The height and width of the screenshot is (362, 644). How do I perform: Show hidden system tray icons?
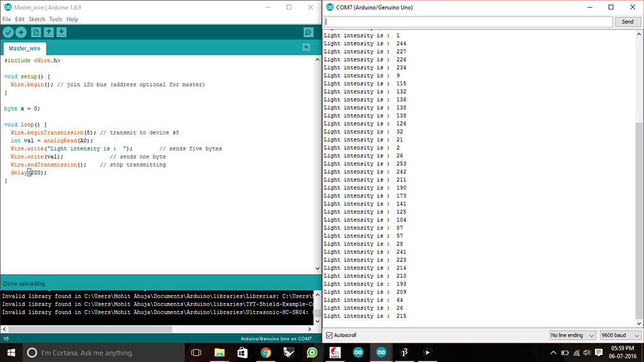point(553,352)
